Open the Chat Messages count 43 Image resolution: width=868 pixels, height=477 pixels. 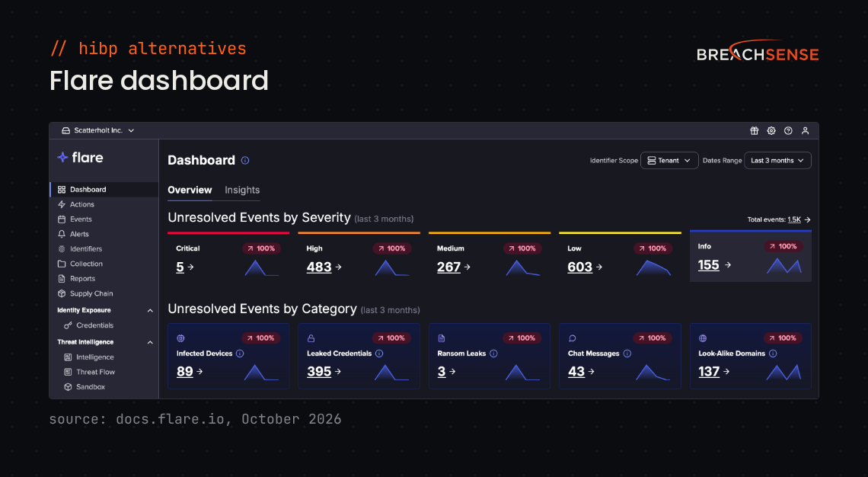[x=576, y=372]
